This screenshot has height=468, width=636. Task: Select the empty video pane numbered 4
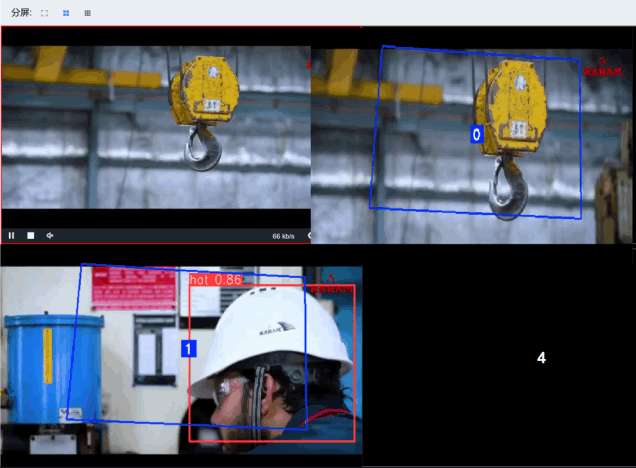[541, 358]
